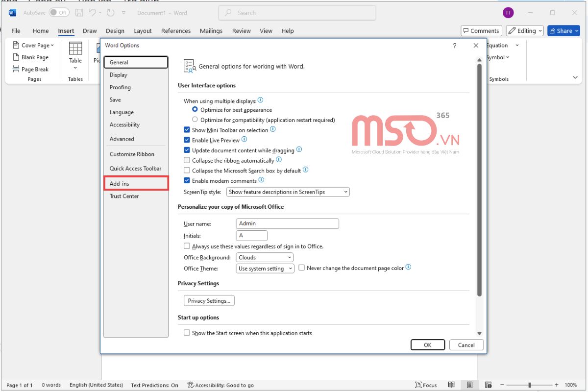Viewport: 588px width, 392px height.
Task: Switch to Print Layout view icon
Action: [x=469, y=385]
